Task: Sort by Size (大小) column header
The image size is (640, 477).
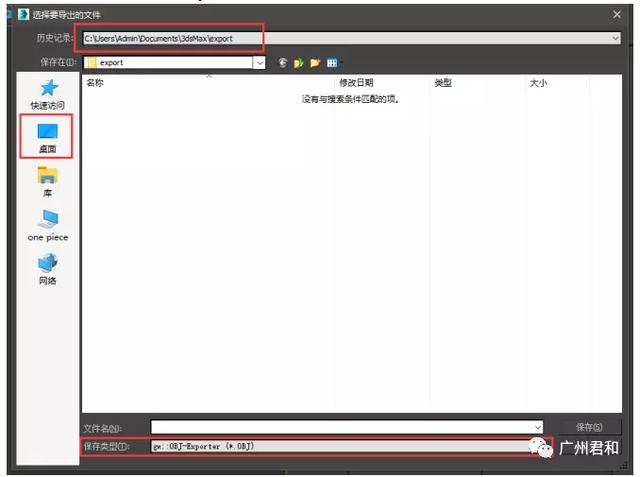Action: click(538, 83)
